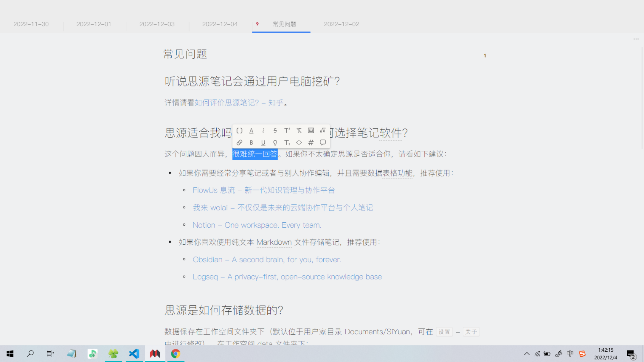Screen dimensions: 644x362
Task: Add an inline memo comment
Action: pos(323,142)
